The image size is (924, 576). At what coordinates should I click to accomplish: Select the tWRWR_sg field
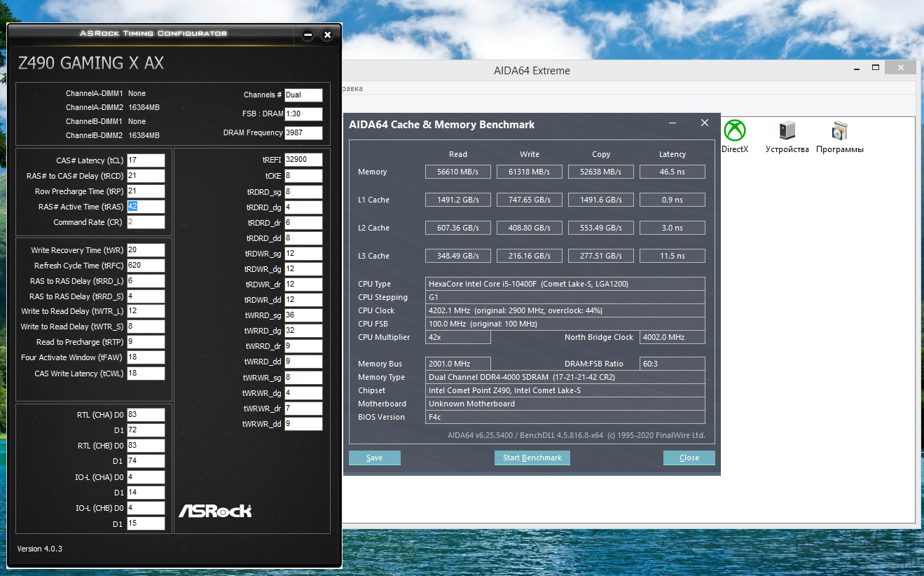click(x=303, y=378)
